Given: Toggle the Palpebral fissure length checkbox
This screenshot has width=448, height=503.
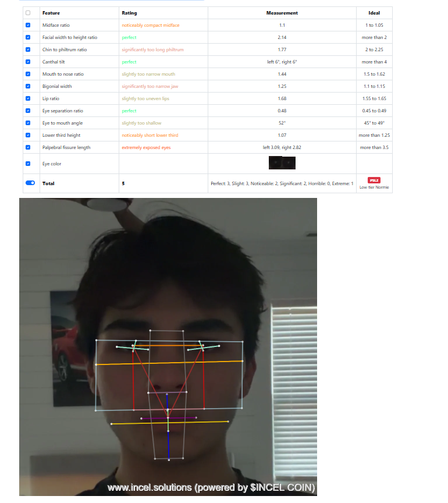Looking at the screenshot, I should 28,147.
